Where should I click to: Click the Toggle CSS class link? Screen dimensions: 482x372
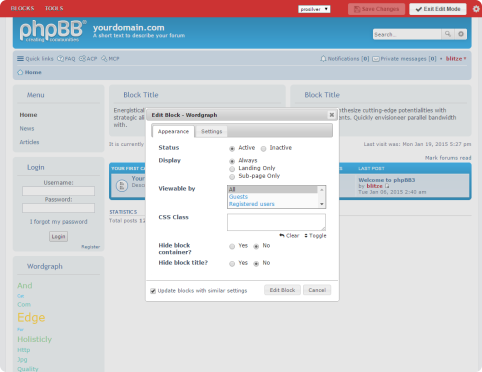click(x=315, y=236)
